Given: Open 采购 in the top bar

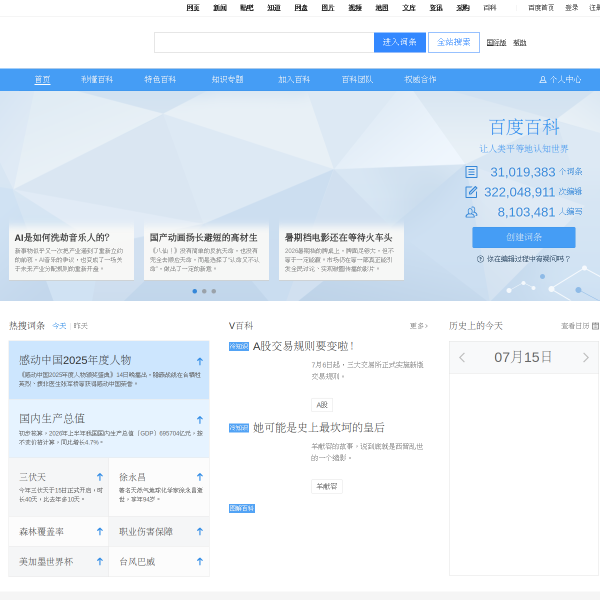Looking at the screenshot, I should tap(463, 8).
